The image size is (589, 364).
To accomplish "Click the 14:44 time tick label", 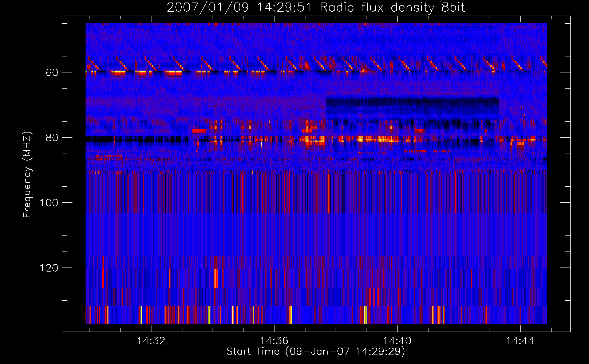I will pos(520,341).
